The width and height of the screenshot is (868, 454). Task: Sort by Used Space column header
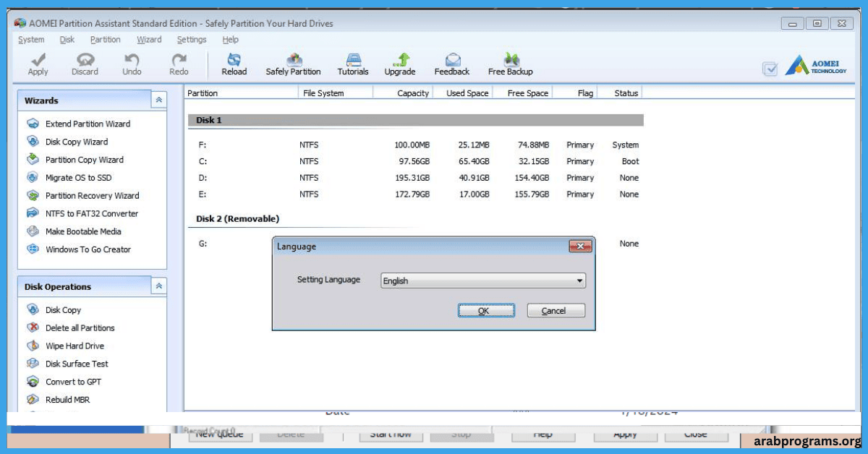pyautogui.click(x=462, y=93)
